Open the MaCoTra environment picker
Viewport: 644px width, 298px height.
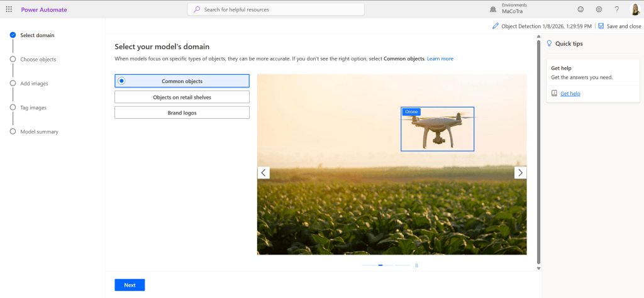514,11
